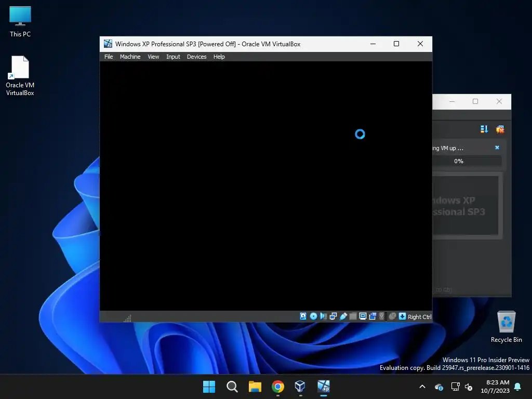Click the virtualization CPU status icon
The height and width of the screenshot is (399, 532).
click(382, 316)
